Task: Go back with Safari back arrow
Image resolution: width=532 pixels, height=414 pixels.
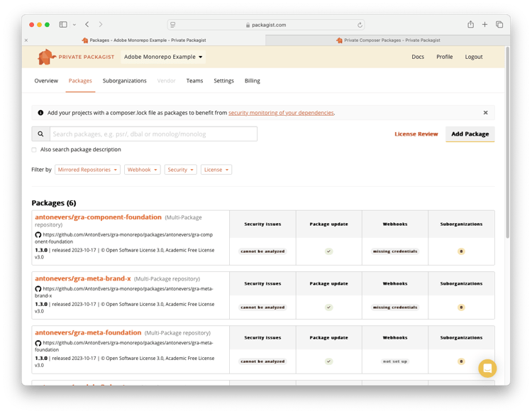Action: (x=87, y=24)
